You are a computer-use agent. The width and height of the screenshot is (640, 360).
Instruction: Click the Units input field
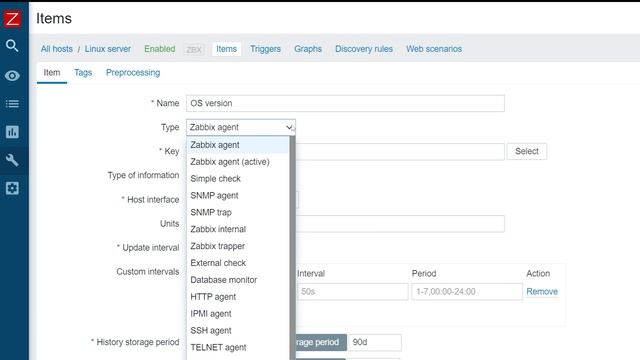(x=400, y=224)
